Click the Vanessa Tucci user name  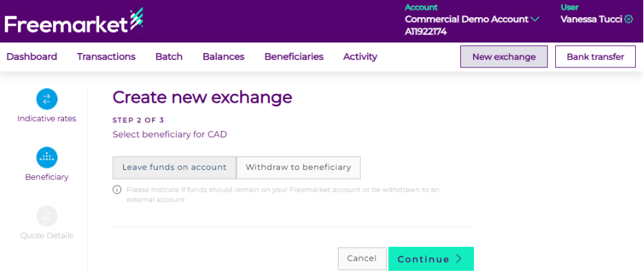pyautogui.click(x=591, y=20)
